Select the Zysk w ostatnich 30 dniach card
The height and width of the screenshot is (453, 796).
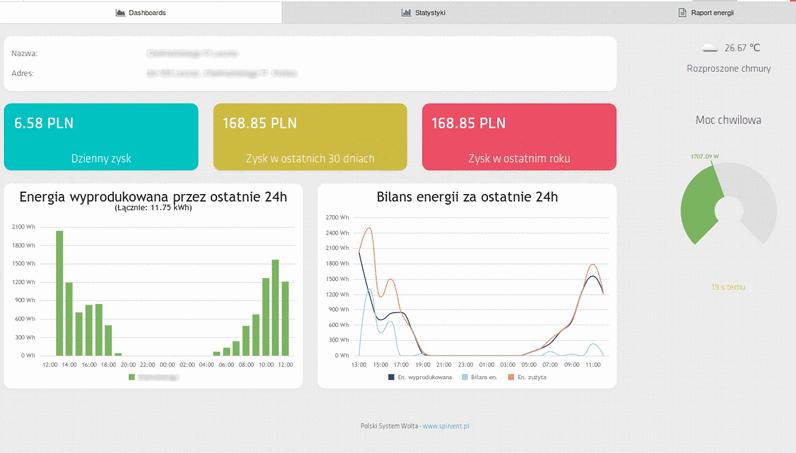point(310,137)
